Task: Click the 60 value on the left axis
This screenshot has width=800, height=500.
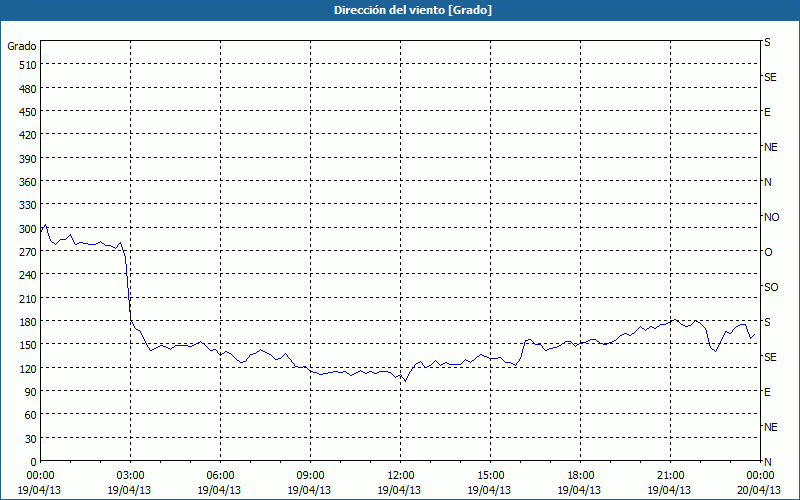Action: pos(31,415)
